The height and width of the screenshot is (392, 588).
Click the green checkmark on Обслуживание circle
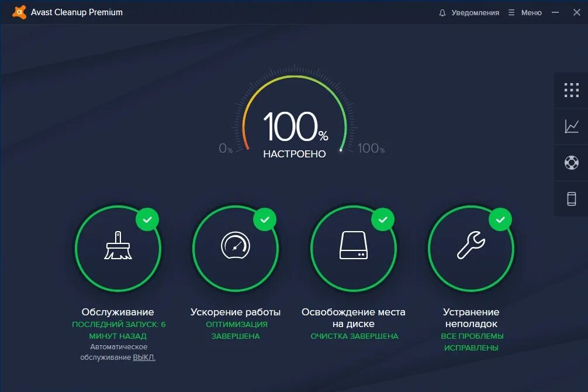tap(148, 219)
